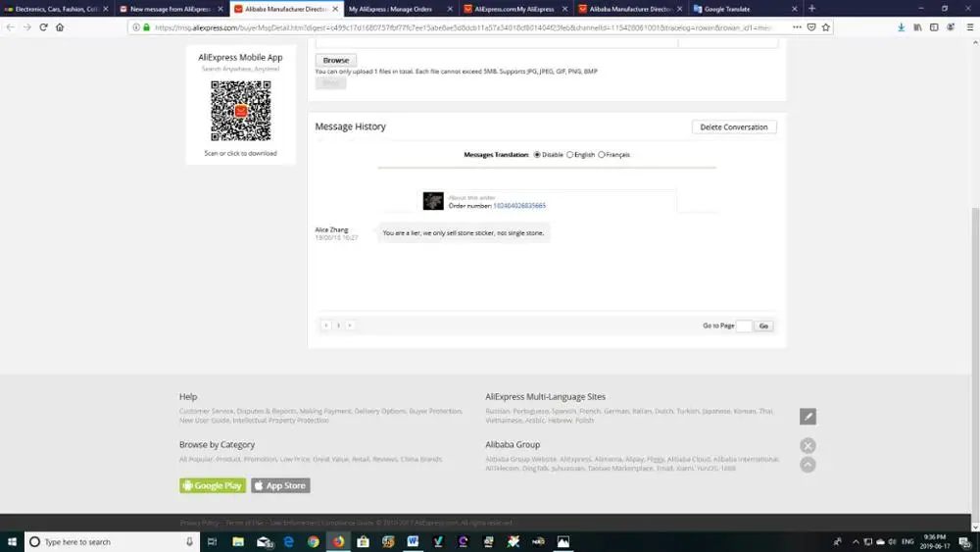Viewport: 980px width, 552px height.
Task: Switch to last Alibaba Manufacturer Directory tab
Action: tap(630, 9)
